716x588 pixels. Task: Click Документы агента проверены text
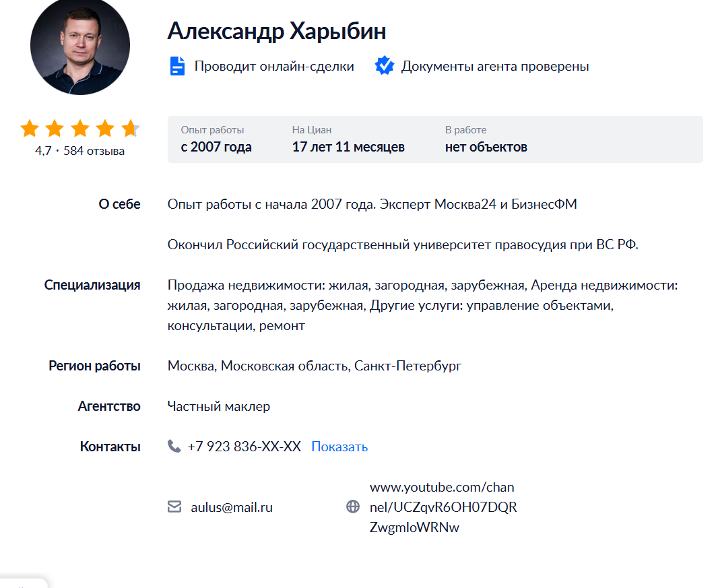495,67
